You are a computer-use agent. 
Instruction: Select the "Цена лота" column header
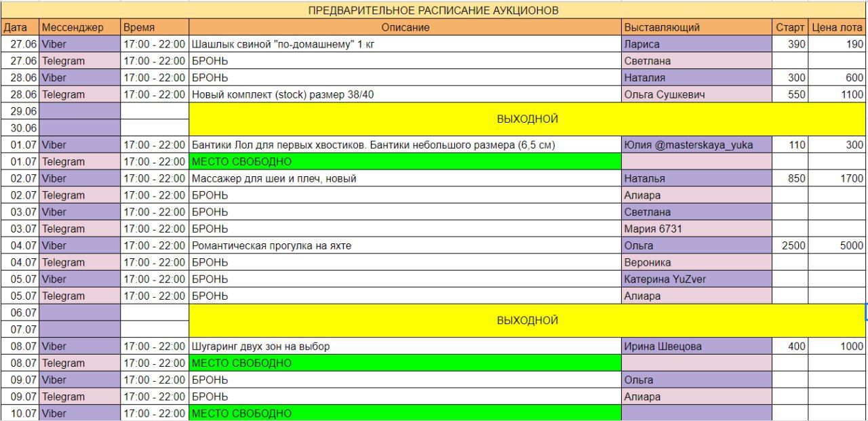[837, 28]
